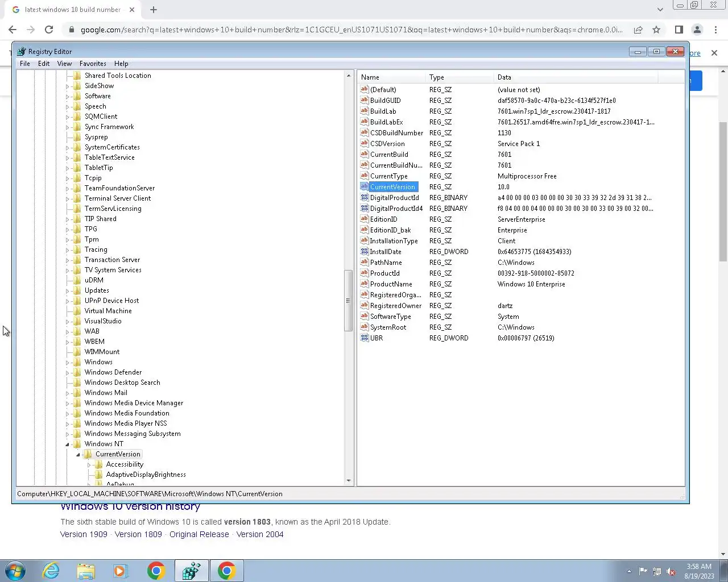Expand the Windows Defender key
Image resolution: width=728 pixels, height=582 pixels.
coord(67,373)
